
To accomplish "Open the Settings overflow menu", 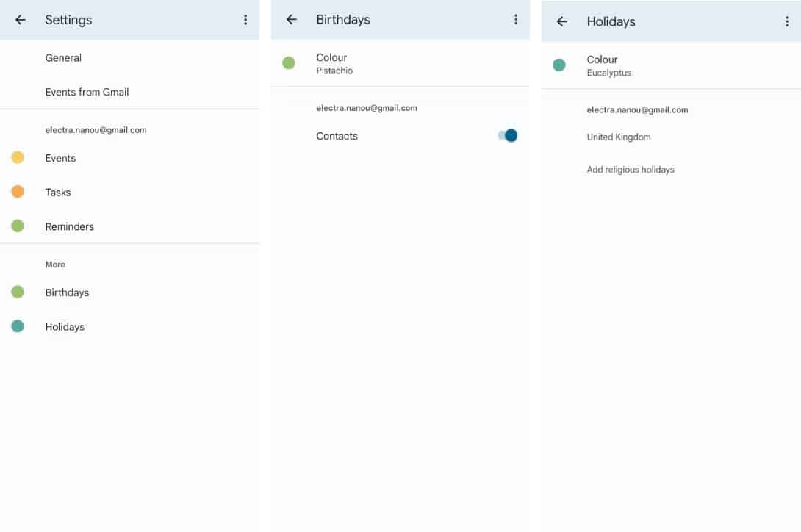I will (245, 20).
